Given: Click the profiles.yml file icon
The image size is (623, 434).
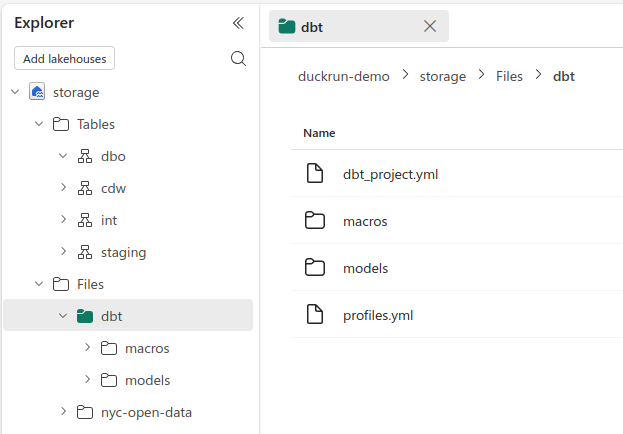Looking at the screenshot, I should point(315,314).
